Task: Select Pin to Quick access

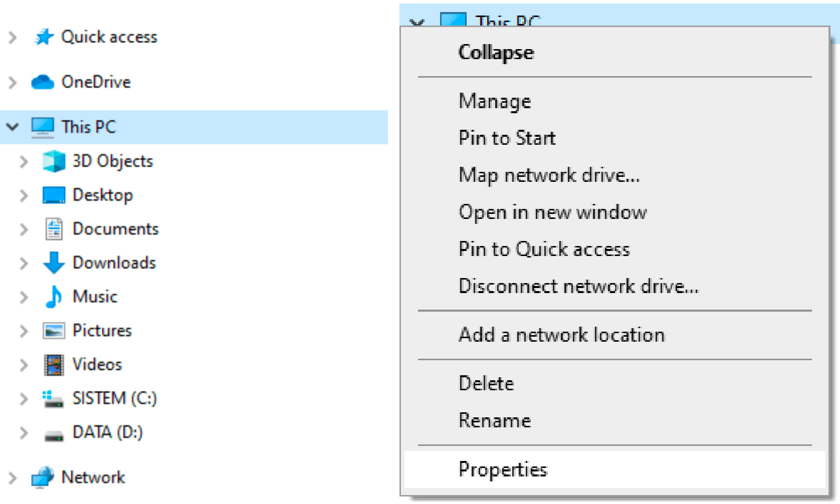Action: [x=544, y=249]
